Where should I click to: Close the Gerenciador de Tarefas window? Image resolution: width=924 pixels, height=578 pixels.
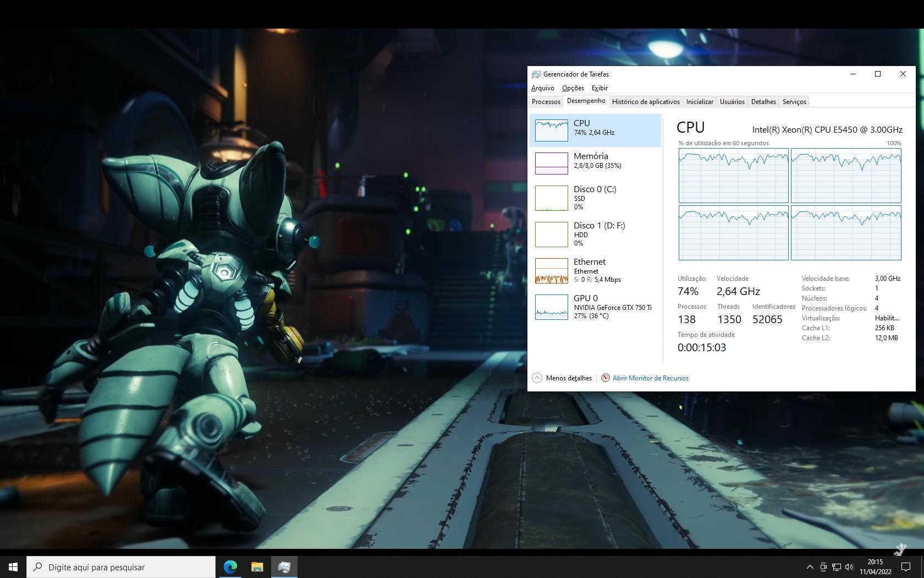(x=903, y=74)
